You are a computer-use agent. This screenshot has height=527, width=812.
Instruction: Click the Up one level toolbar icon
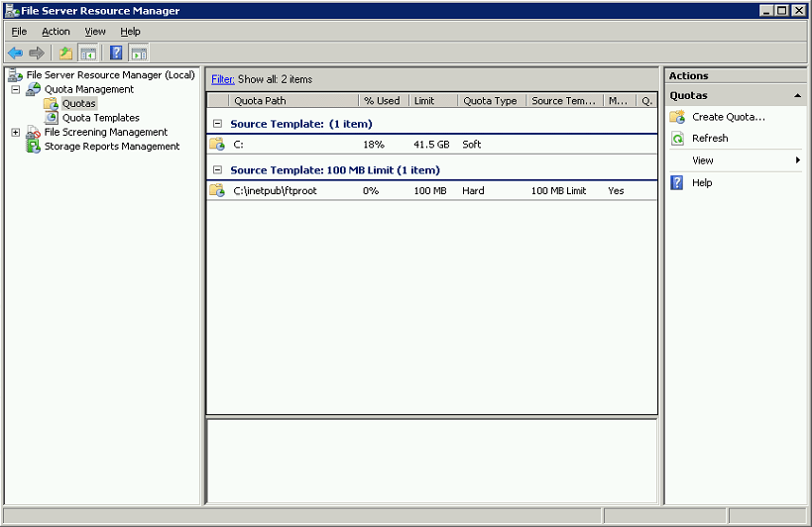[x=65, y=53]
